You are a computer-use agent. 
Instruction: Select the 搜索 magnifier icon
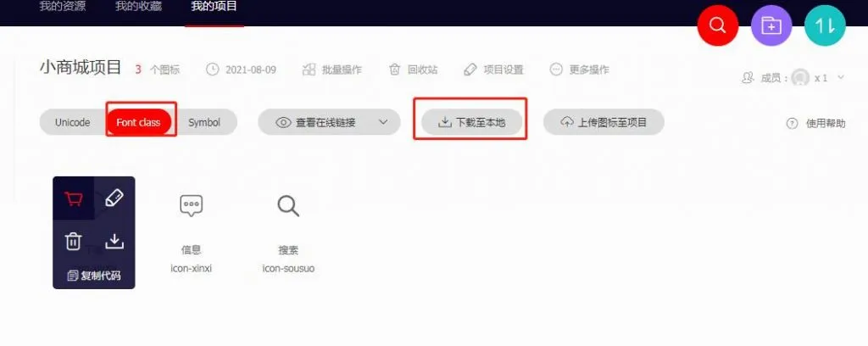(x=288, y=205)
